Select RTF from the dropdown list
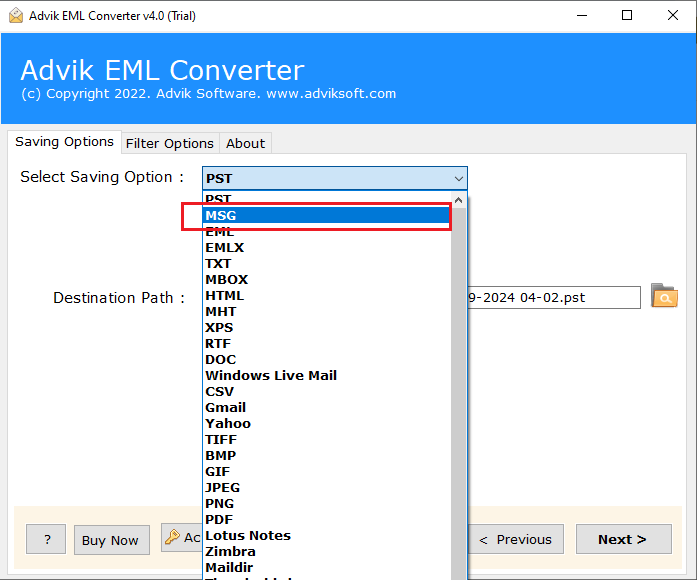 coord(327,344)
